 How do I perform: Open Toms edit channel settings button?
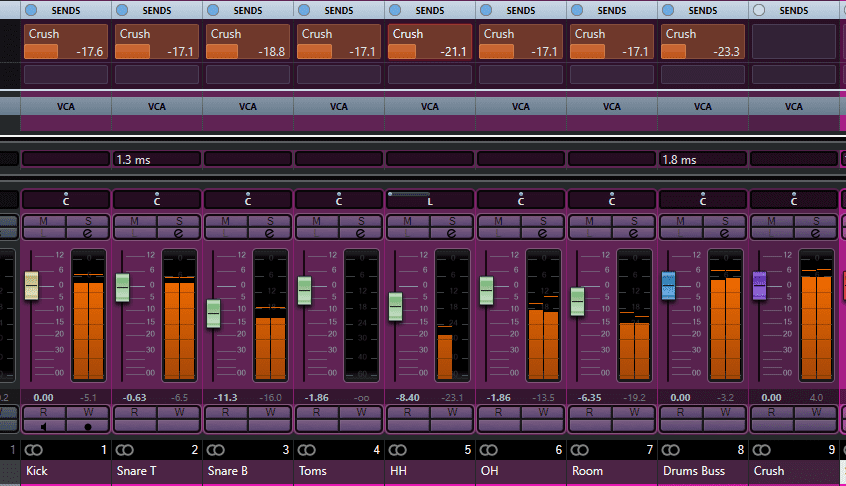tap(360, 233)
